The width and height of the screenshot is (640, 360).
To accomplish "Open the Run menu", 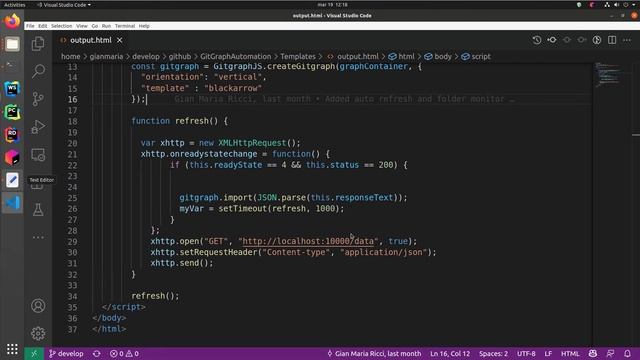I will 106,26.
